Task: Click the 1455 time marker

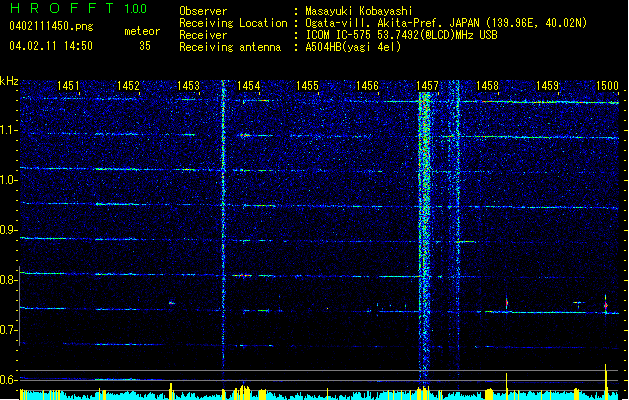Action: point(307,85)
